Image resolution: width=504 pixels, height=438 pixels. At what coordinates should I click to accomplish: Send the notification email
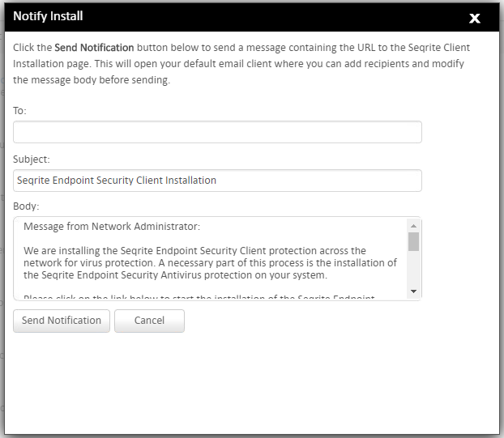[x=62, y=321]
